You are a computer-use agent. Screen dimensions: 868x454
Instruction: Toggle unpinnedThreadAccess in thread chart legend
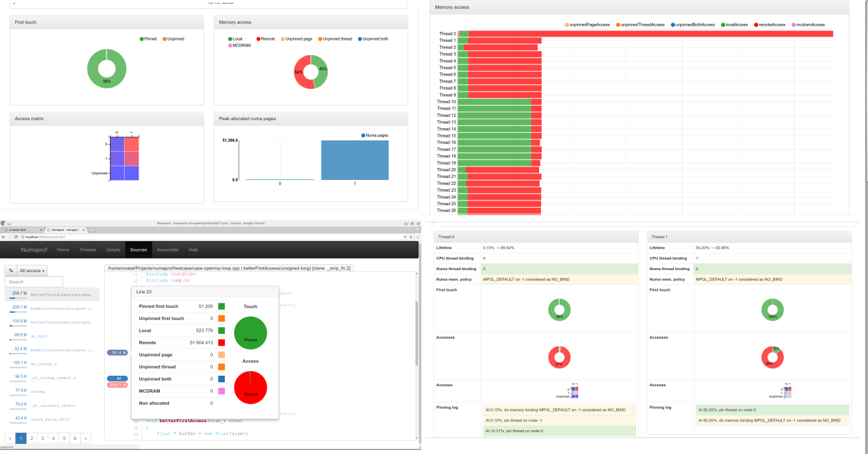point(640,25)
